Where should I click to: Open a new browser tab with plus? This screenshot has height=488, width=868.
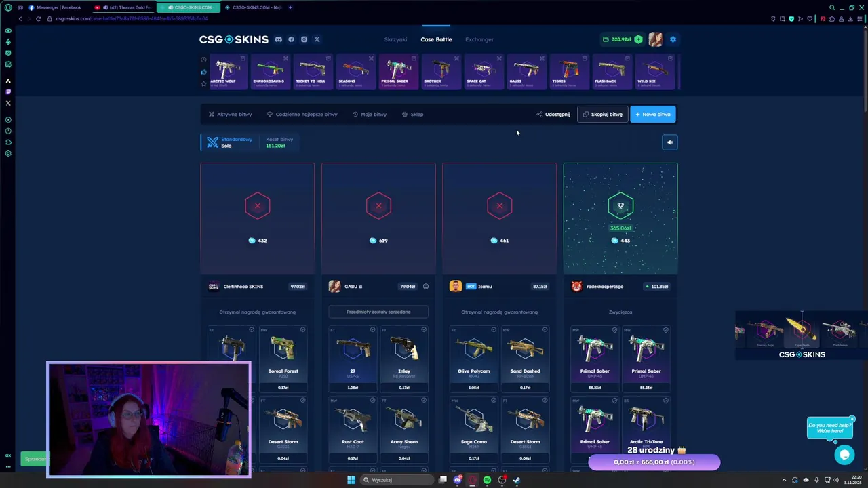coord(290,7)
